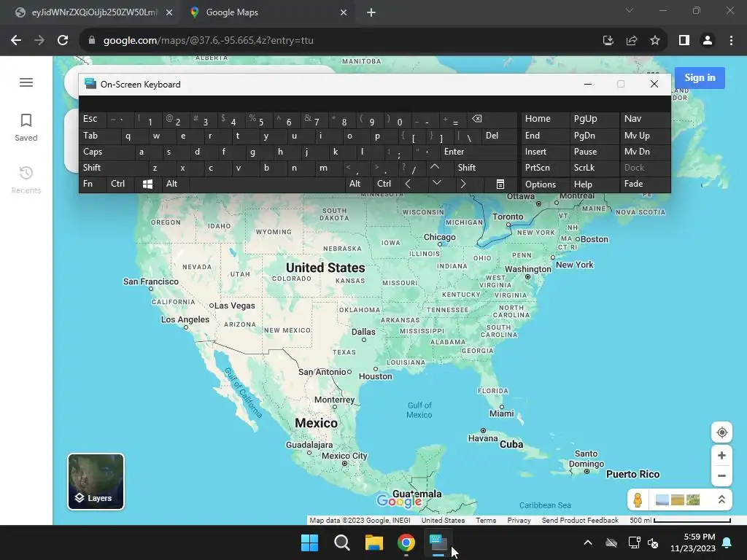Click the Chrome icon in the taskbar

point(406,542)
